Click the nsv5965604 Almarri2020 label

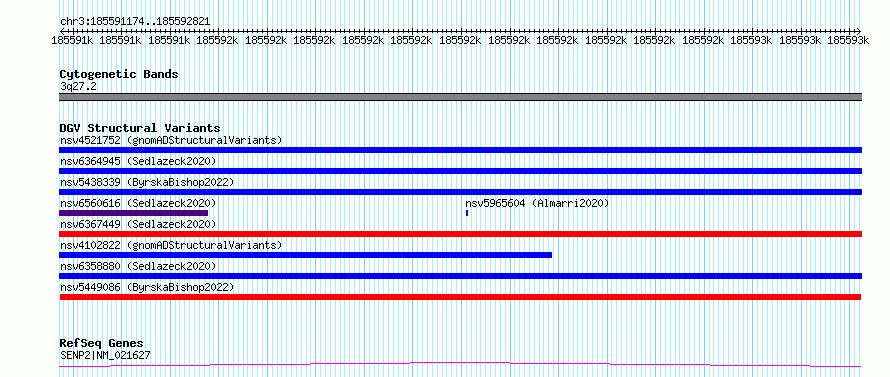[x=537, y=203]
